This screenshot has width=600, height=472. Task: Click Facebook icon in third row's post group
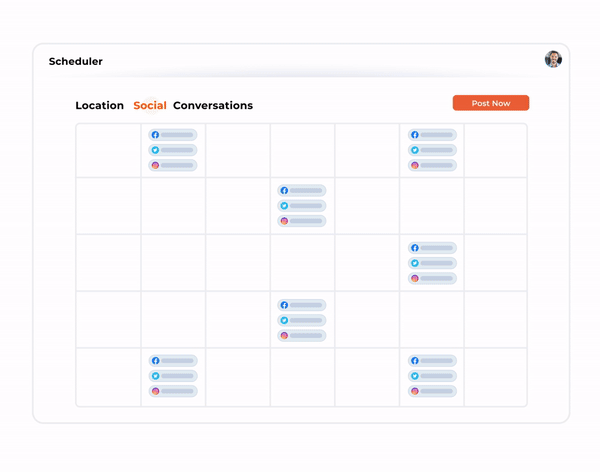[x=414, y=248]
